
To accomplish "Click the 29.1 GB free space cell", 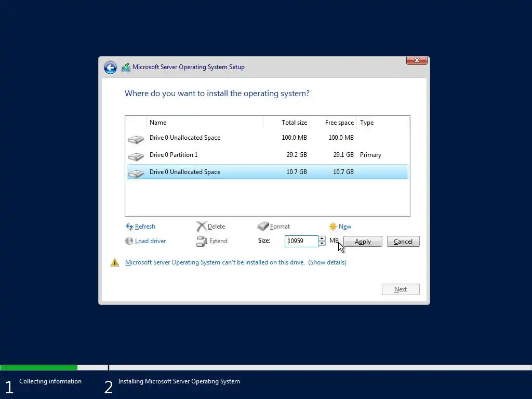I will pos(343,155).
